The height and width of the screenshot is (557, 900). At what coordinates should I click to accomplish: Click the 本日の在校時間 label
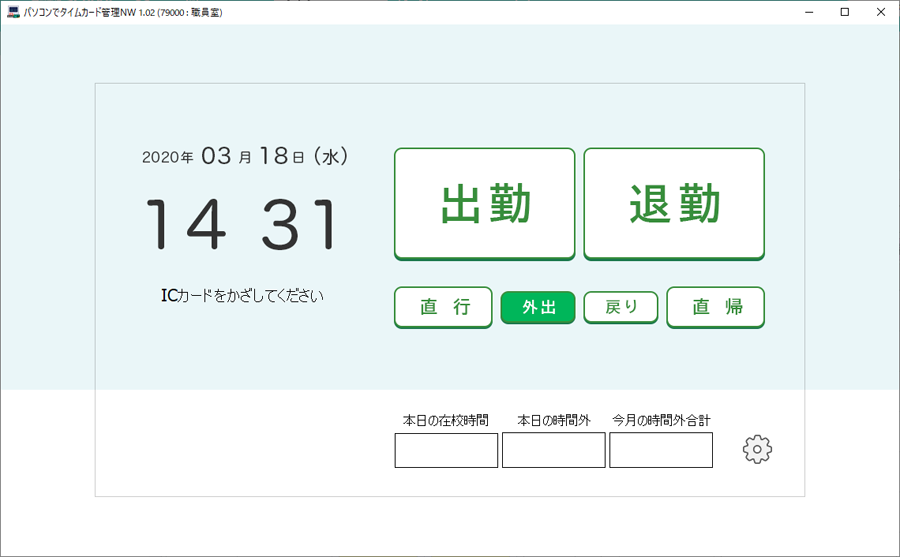(x=445, y=421)
